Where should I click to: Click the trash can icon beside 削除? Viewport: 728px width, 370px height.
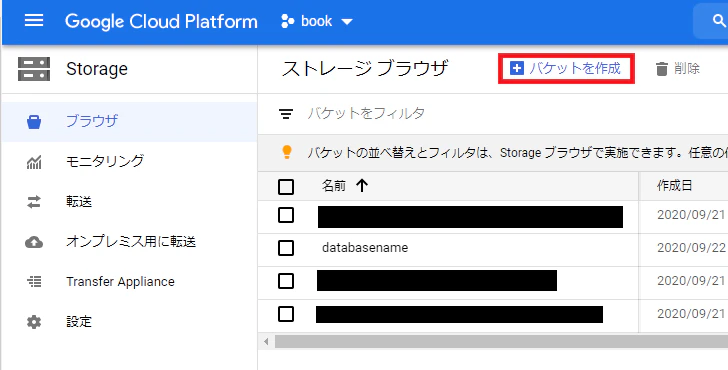(662, 69)
